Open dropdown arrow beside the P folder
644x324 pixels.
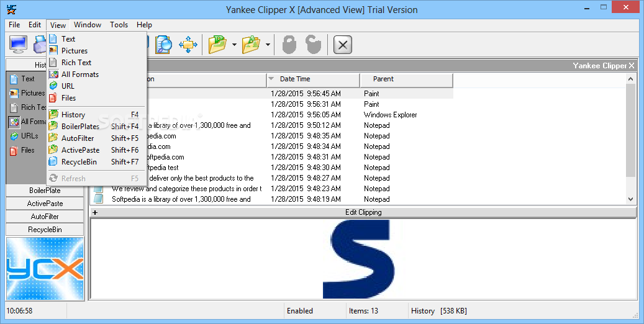234,44
